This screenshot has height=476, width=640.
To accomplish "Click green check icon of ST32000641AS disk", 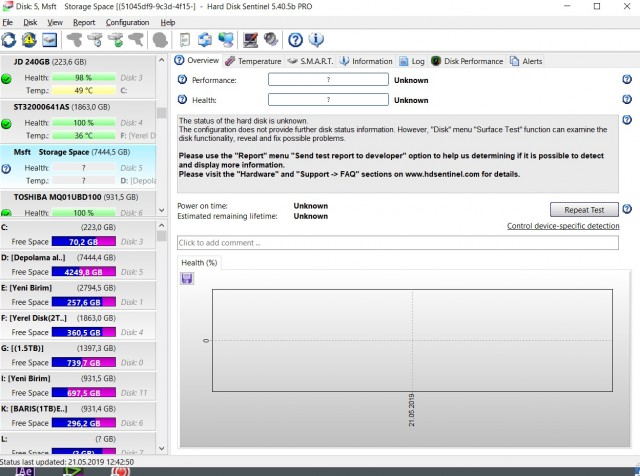I will point(6,123).
